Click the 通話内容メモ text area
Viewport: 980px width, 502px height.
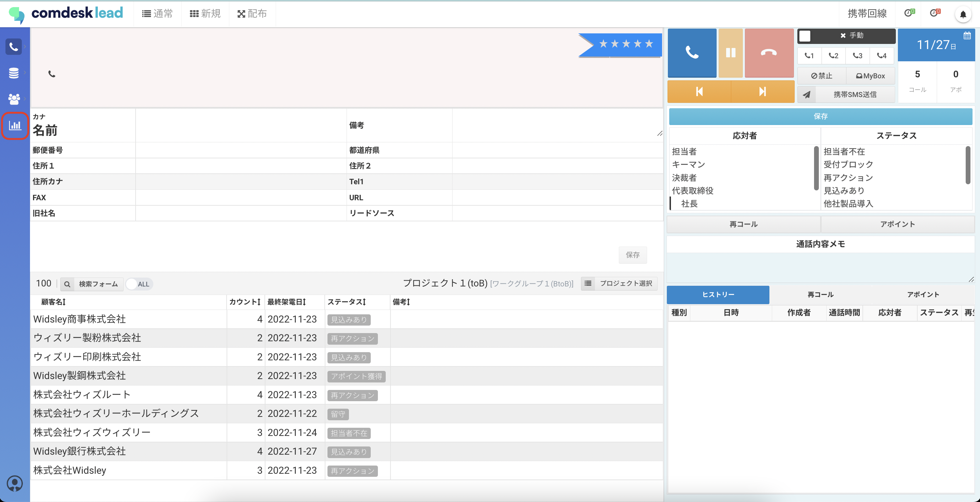[820, 267]
